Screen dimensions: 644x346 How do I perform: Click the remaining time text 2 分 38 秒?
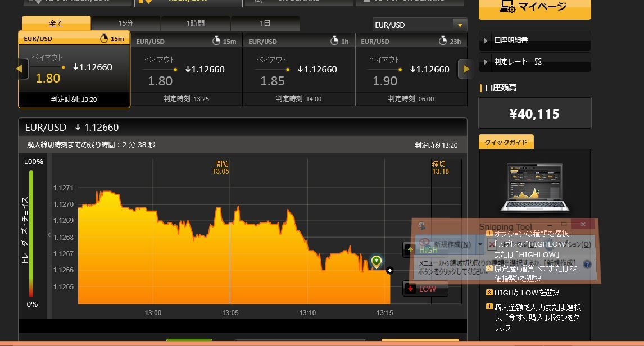pos(139,145)
